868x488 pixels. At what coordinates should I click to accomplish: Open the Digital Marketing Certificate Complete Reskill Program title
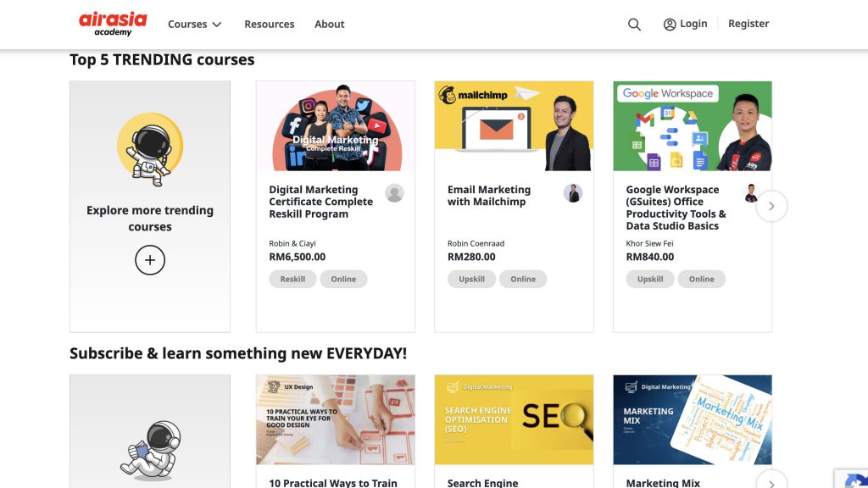321,202
